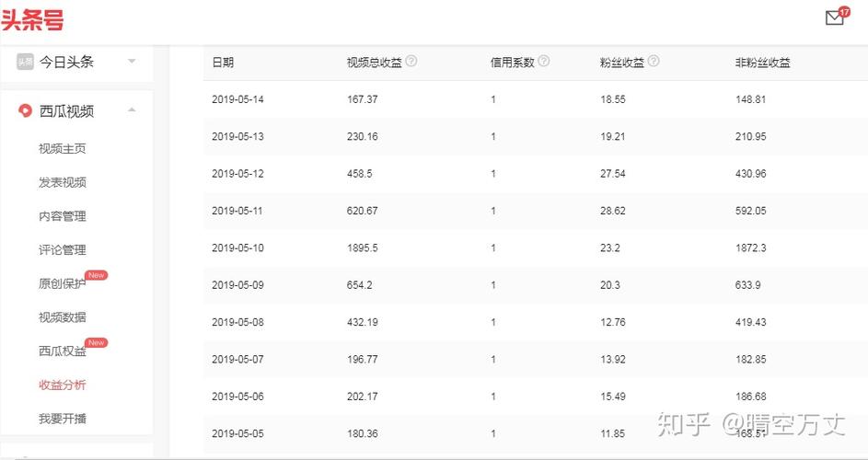Expand the 今日头条 menu arrow
The width and height of the screenshot is (868, 460).
point(132,61)
